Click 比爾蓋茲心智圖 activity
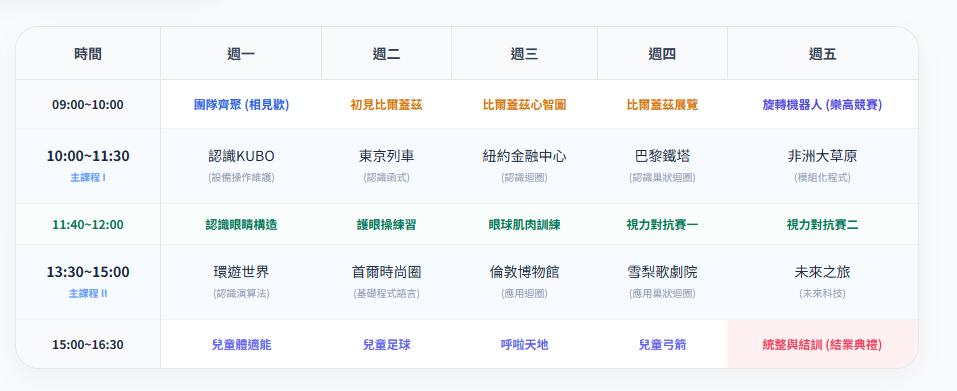 pyautogui.click(x=524, y=105)
